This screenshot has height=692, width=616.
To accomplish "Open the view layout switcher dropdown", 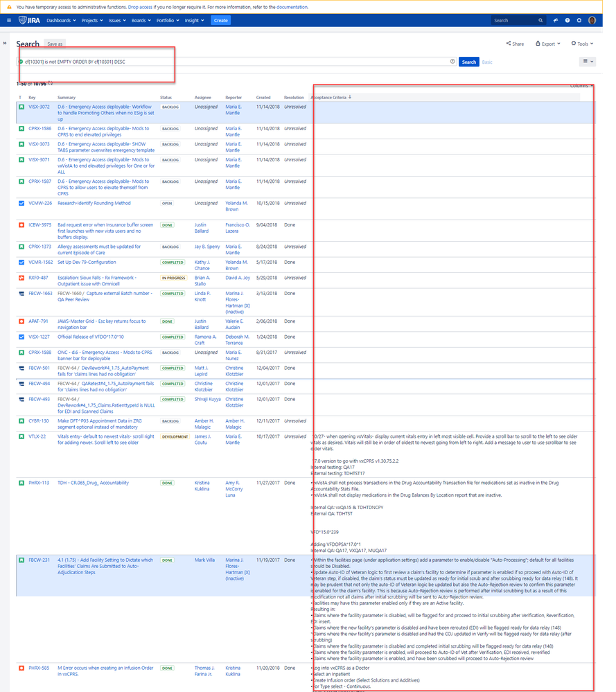I will point(588,62).
